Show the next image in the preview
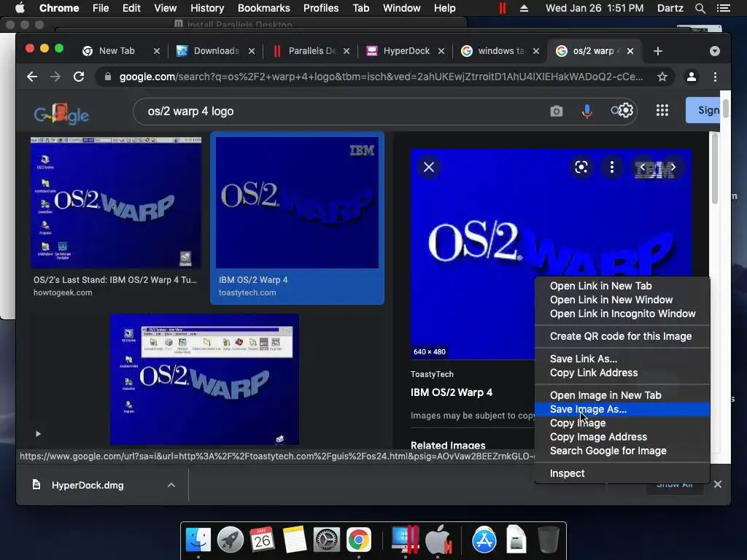The height and width of the screenshot is (560, 747). [x=673, y=167]
